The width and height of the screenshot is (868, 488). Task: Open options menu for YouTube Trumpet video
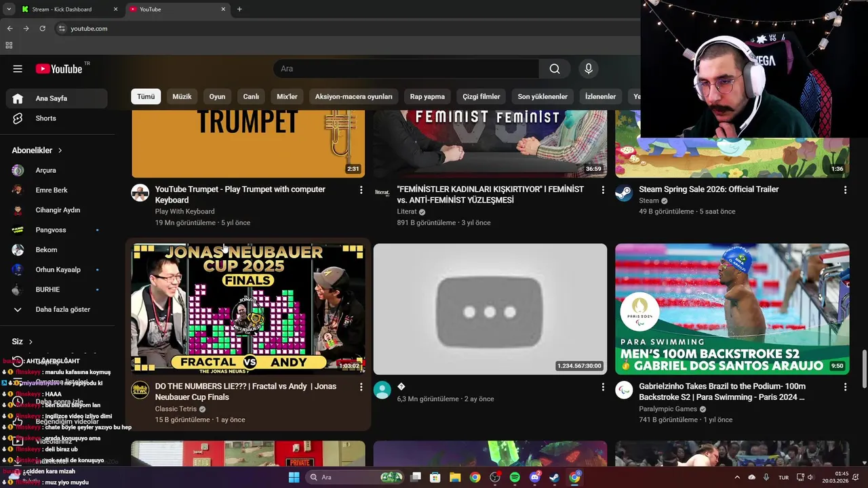361,190
